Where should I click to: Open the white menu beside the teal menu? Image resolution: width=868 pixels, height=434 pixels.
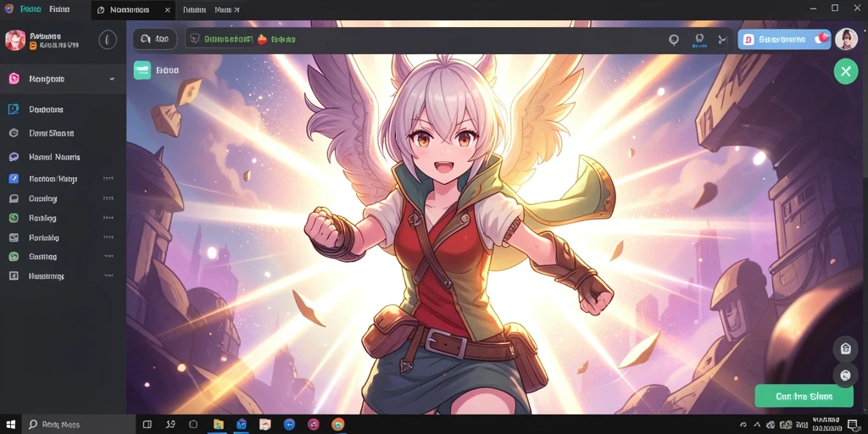pos(59,9)
